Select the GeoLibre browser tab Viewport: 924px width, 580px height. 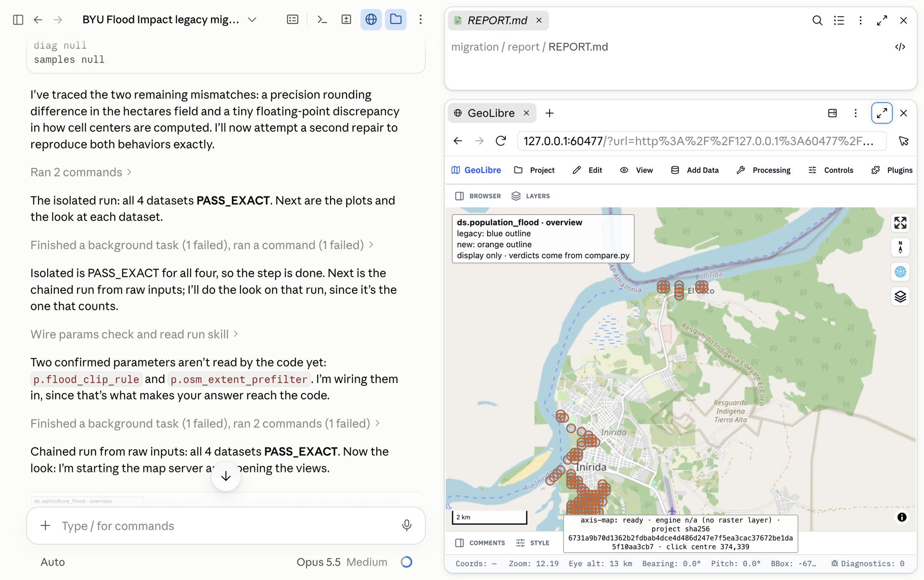492,113
